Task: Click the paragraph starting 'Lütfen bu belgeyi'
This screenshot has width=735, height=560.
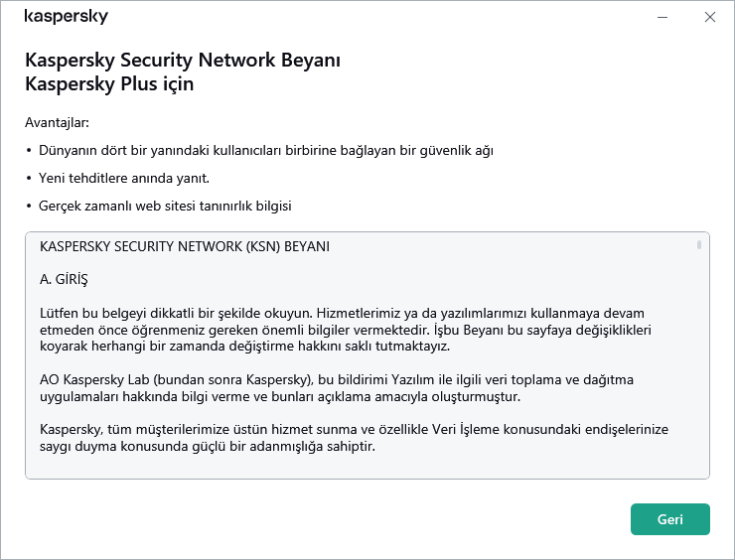Action: pos(353,330)
